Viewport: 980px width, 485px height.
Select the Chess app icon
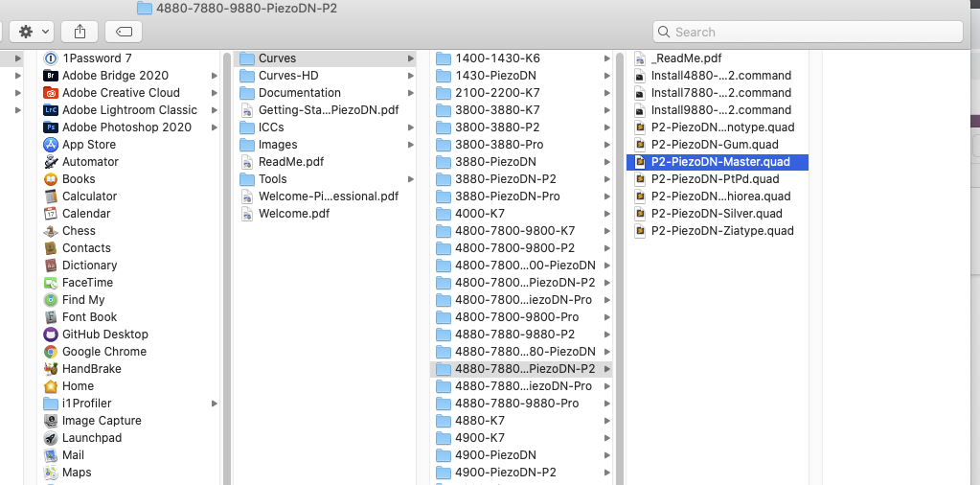point(51,231)
